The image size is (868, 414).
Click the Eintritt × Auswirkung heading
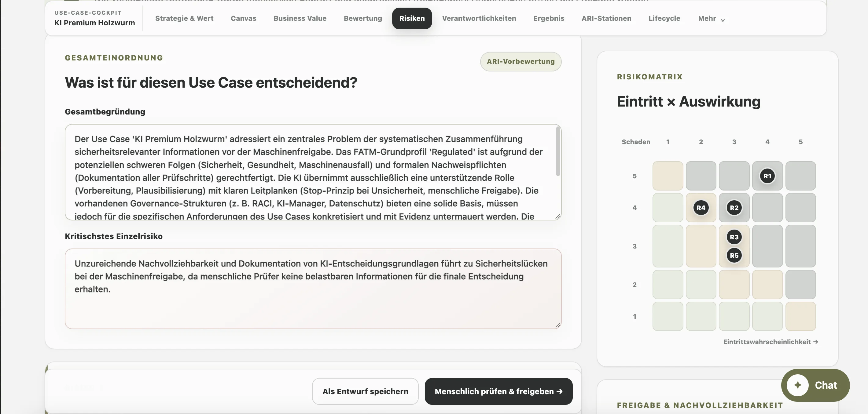click(x=688, y=102)
